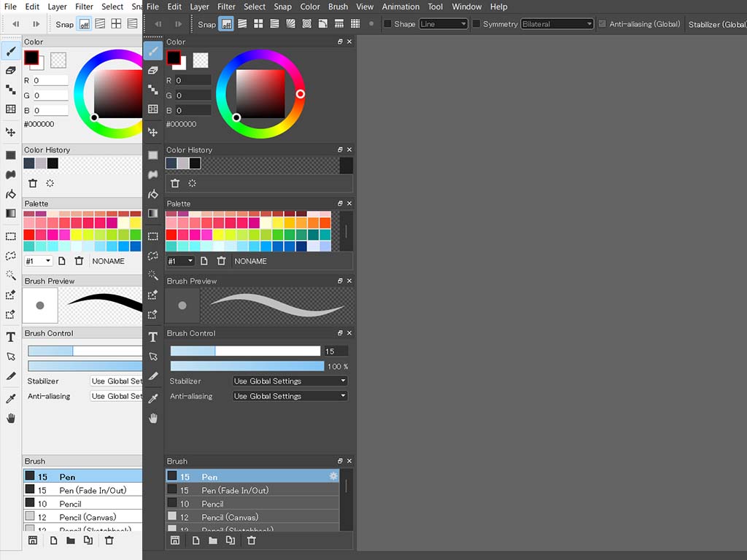Pick the dark blue swatch in dark Color History
This screenshot has width=747, height=560.
coord(171,163)
